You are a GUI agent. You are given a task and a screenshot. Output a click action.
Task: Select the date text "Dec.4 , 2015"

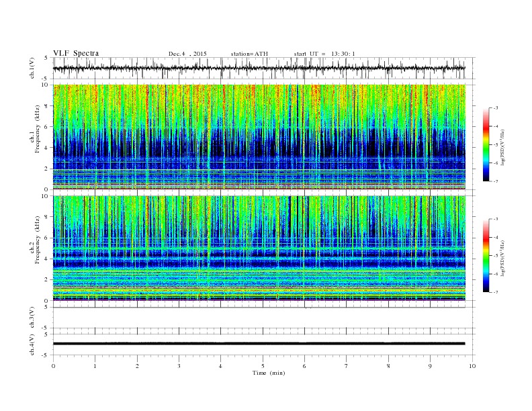[187, 54]
